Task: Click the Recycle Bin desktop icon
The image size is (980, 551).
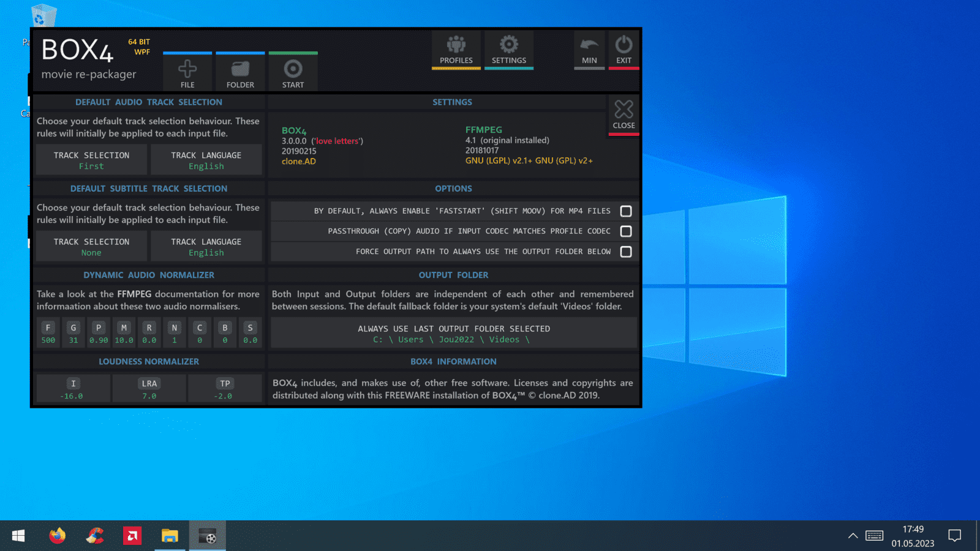Action: [x=43, y=15]
